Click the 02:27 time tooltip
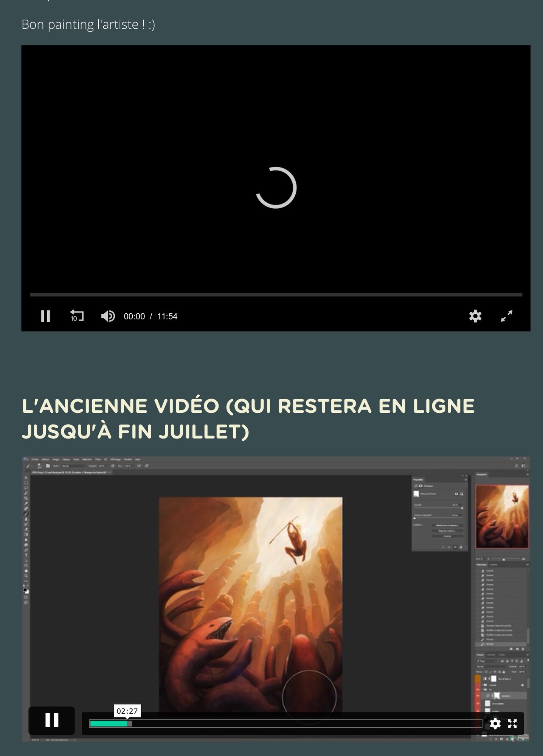The image size is (543, 756). click(127, 711)
